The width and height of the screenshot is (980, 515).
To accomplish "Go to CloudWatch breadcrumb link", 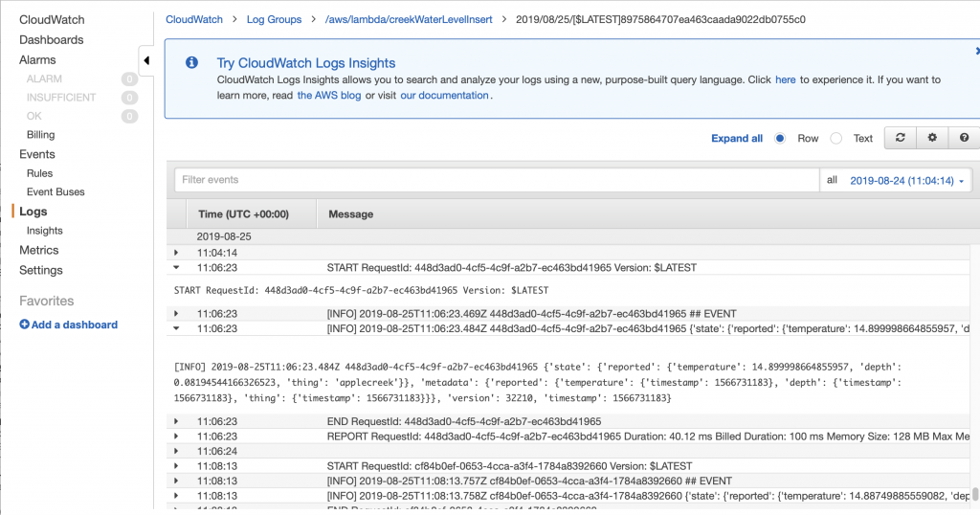I will pyautogui.click(x=194, y=19).
